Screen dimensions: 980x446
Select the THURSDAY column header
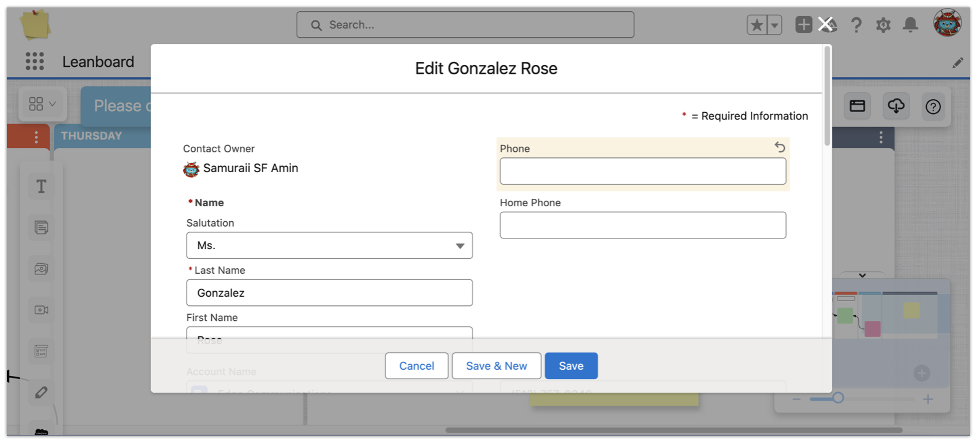tap(92, 136)
